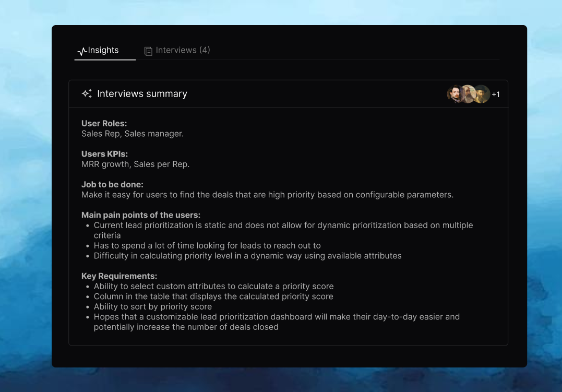Image resolution: width=562 pixels, height=392 pixels.
Task: Click the Job to be done heading
Action: coord(112,184)
